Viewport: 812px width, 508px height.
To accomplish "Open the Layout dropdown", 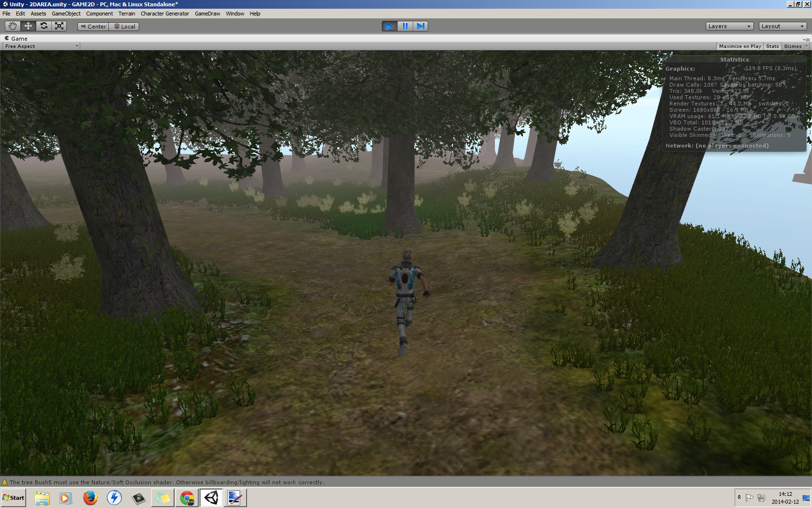I will (x=782, y=26).
